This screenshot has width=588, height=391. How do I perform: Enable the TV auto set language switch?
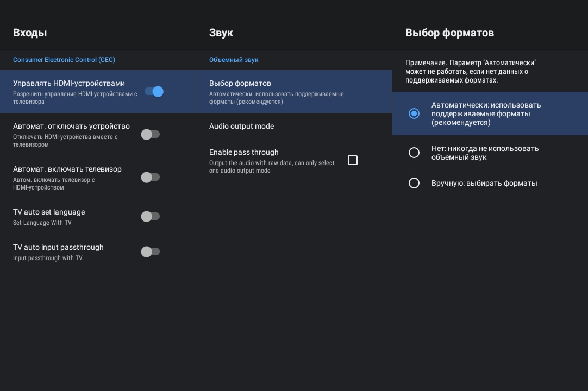(150, 217)
